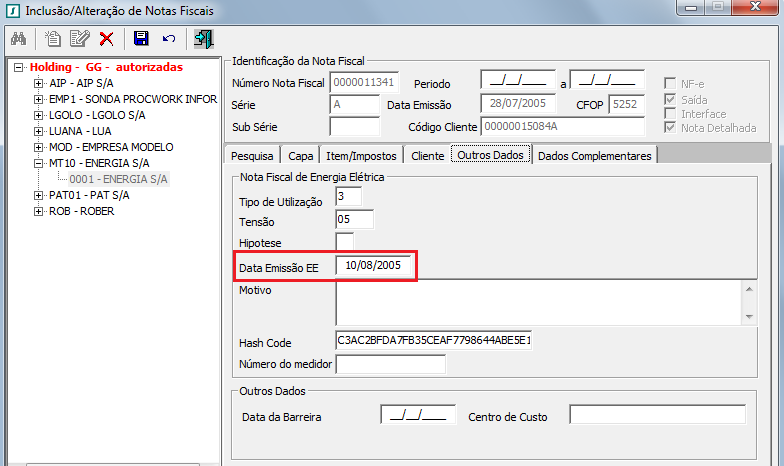Screen dimensions: 784x466
Task: Click the new record toolbar icon
Action: (x=53, y=39)
